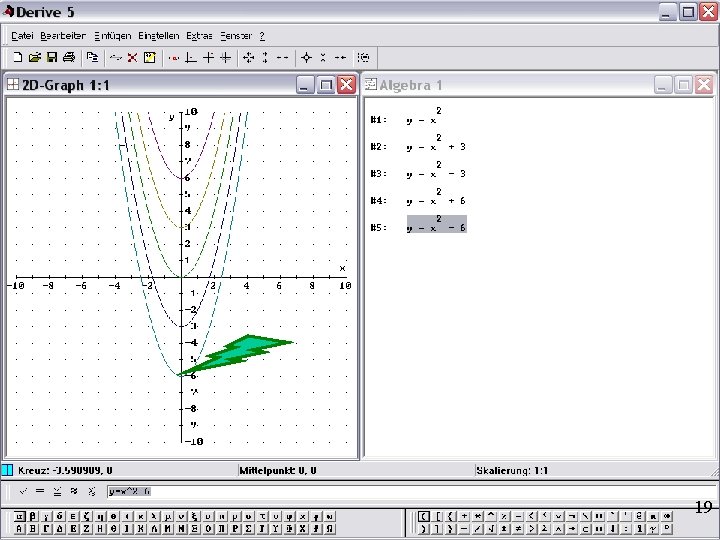Open the Fenster menu
The height and width of the screenshot is (540, 720).
(x=236, y=36)
